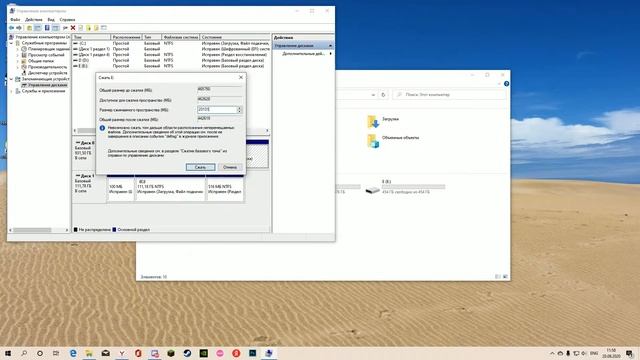Click the Файловая система column header

(181, 37)
